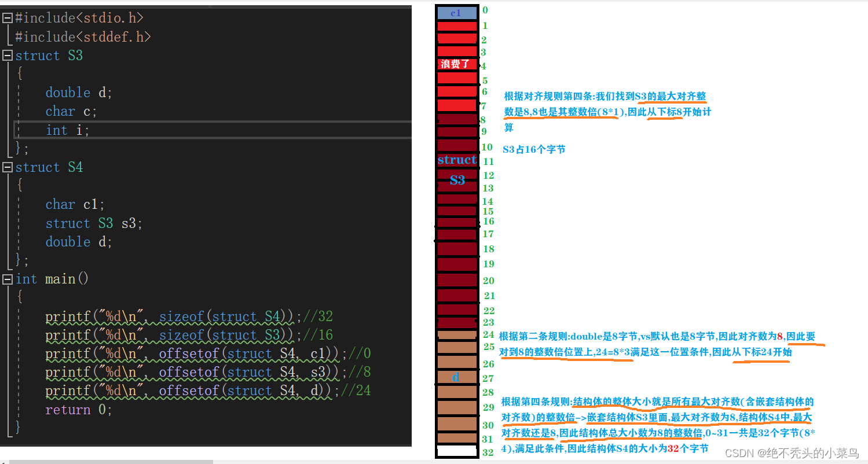The width and height of the screenshot is (868, 464).
Task: Click the 'char c1;' line in S4
Action: tap(75, 204)
